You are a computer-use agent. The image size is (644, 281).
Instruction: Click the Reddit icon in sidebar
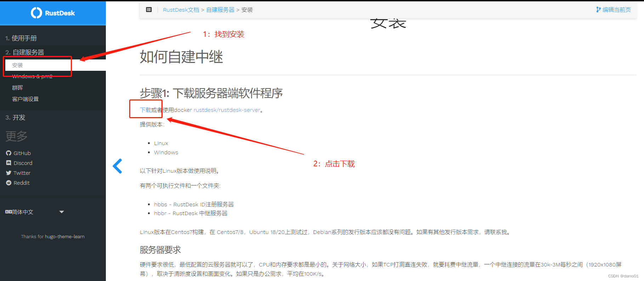coord(8,183)
